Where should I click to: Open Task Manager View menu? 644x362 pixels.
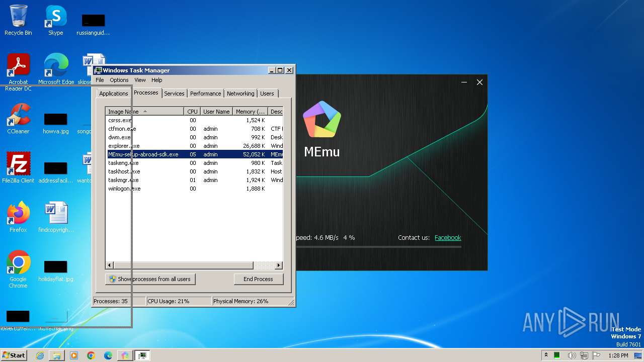(140, 80)
